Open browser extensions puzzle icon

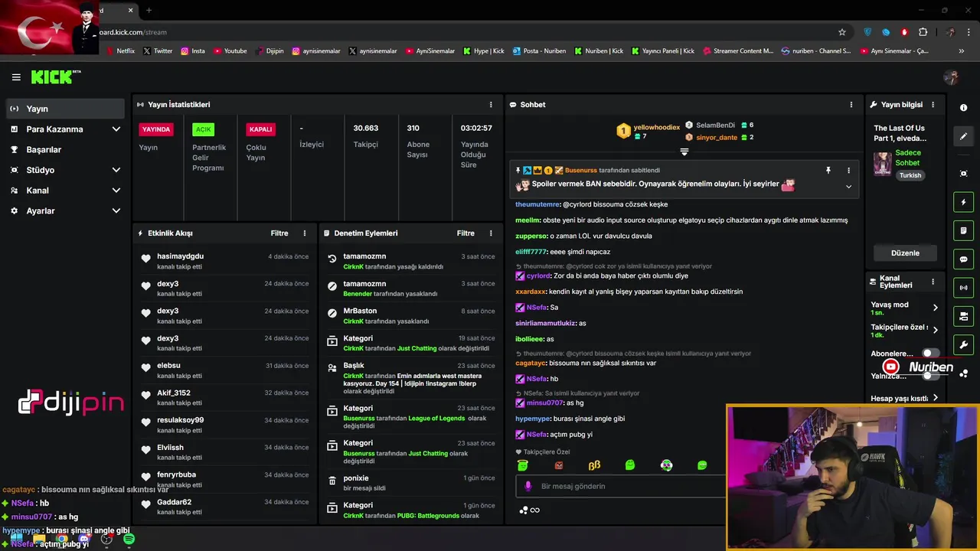click(x=923, y=32)
